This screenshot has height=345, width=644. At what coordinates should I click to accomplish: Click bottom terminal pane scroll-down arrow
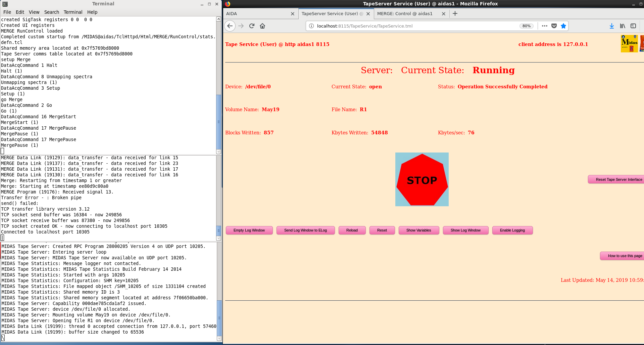(219, 339)
